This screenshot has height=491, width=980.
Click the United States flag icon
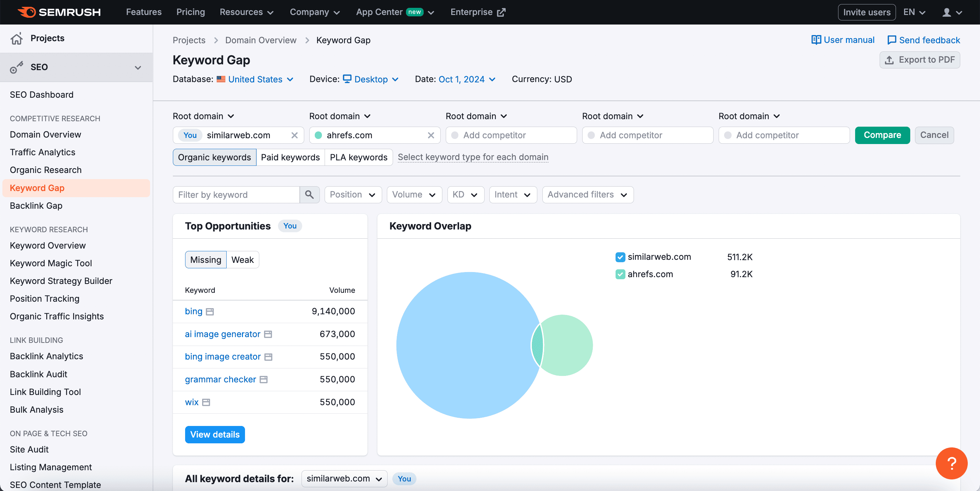coord(221,79)
